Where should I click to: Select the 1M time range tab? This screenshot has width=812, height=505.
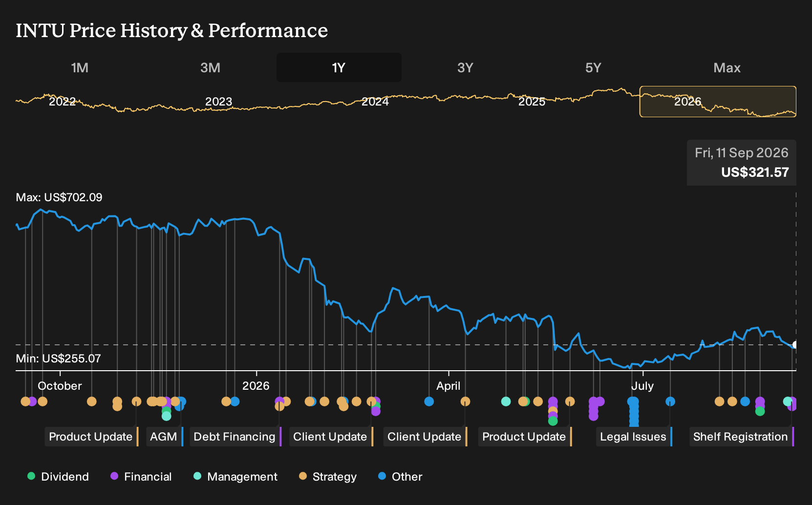coord(80,67)
